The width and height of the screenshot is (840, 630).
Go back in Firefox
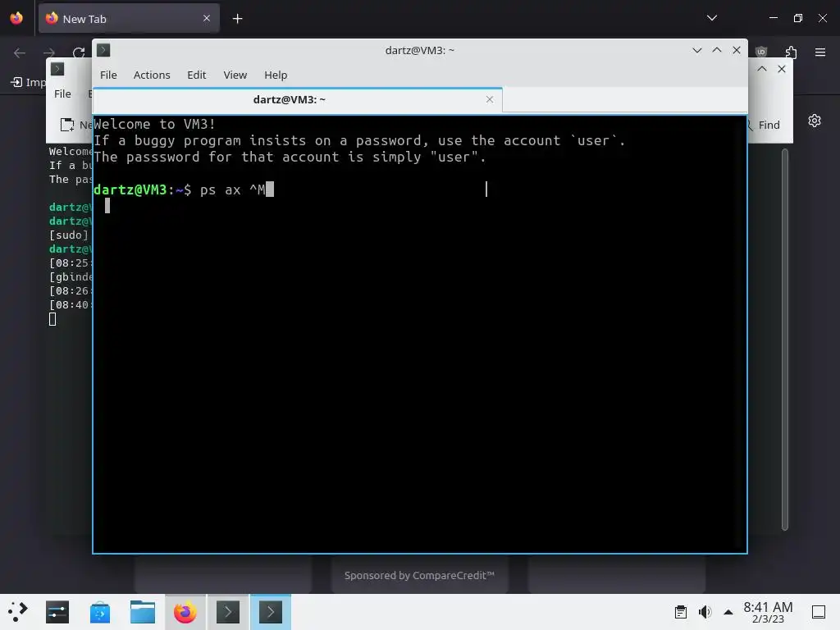pos(20,52)
